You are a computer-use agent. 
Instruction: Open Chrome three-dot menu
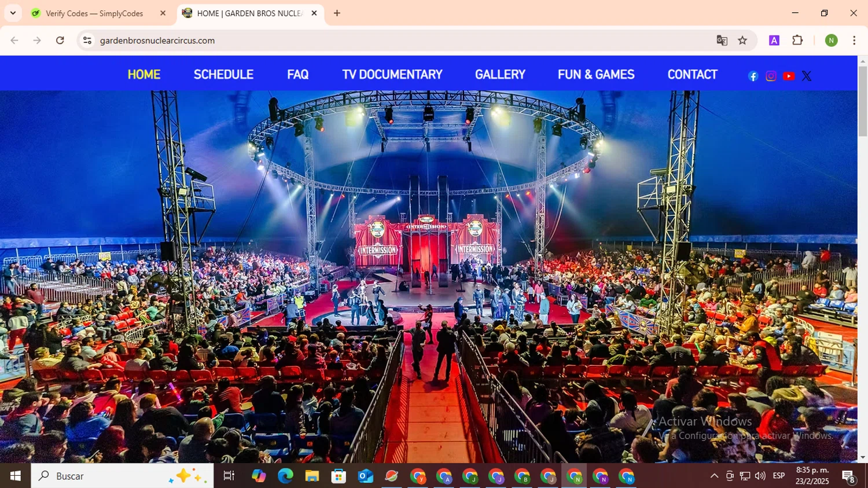click(x=854, y=41)
